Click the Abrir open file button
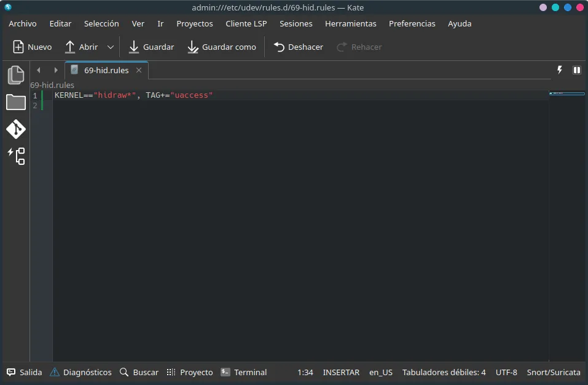 click(81, 47)
